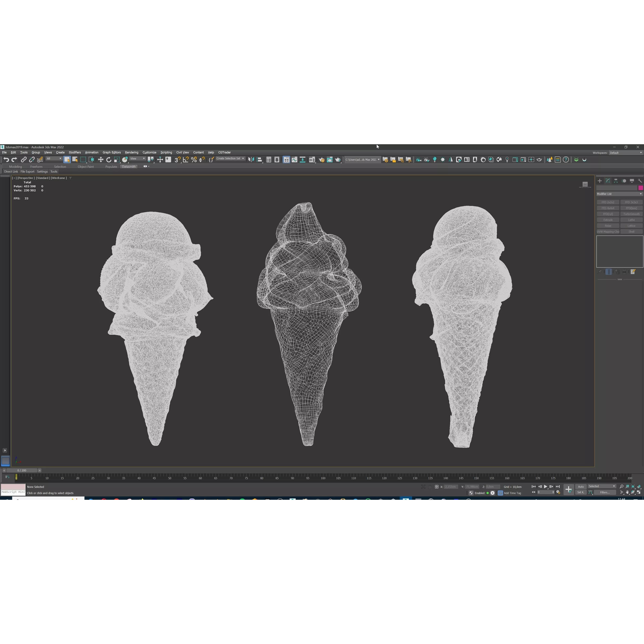
Task: Click the Filters... button
Action: click(605, 492)
